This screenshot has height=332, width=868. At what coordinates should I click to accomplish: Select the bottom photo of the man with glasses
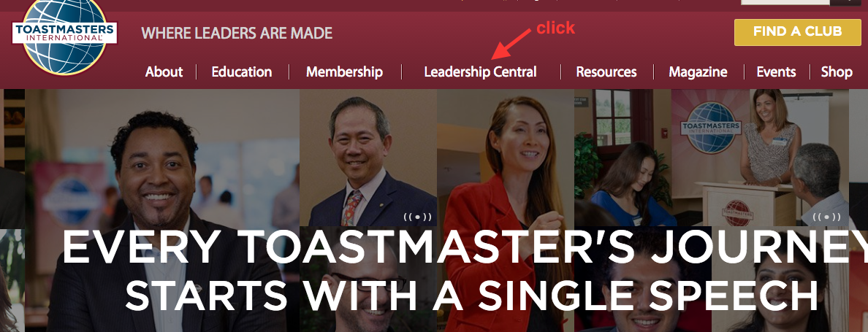point(368,279)
